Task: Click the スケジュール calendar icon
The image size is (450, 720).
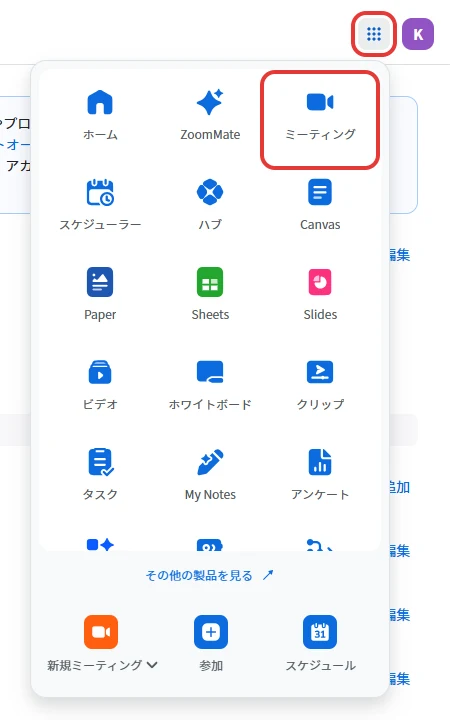Action: pyautogui.click(x=320, y=632)
